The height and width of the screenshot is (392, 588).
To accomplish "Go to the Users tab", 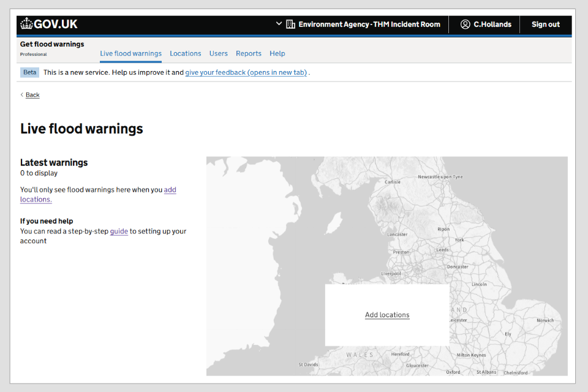I will point(218,53).
